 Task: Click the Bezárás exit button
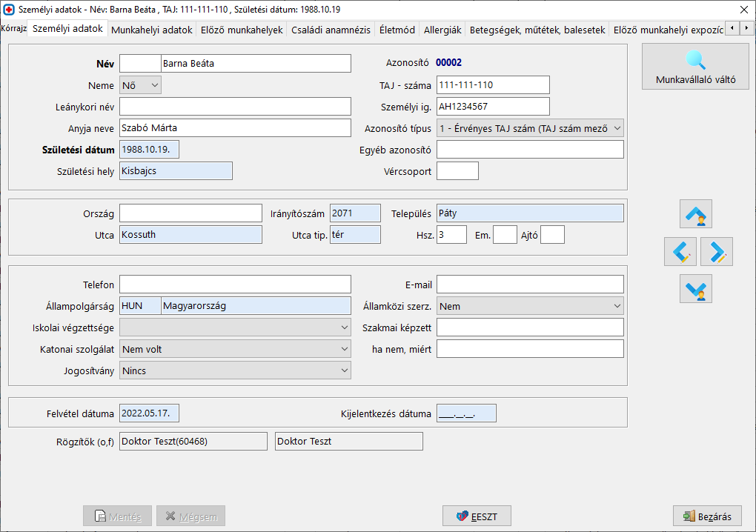click(707, 516)
